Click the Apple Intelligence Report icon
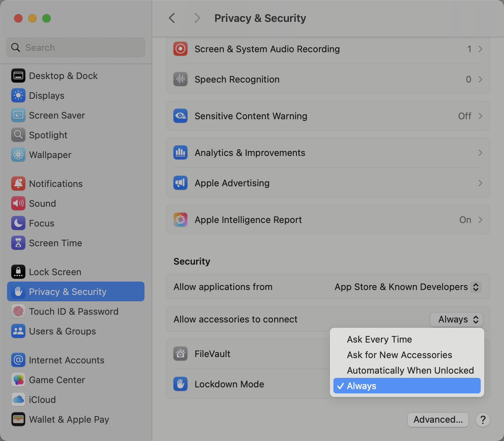Screen dimensions: 504x441 click(180, 220)
